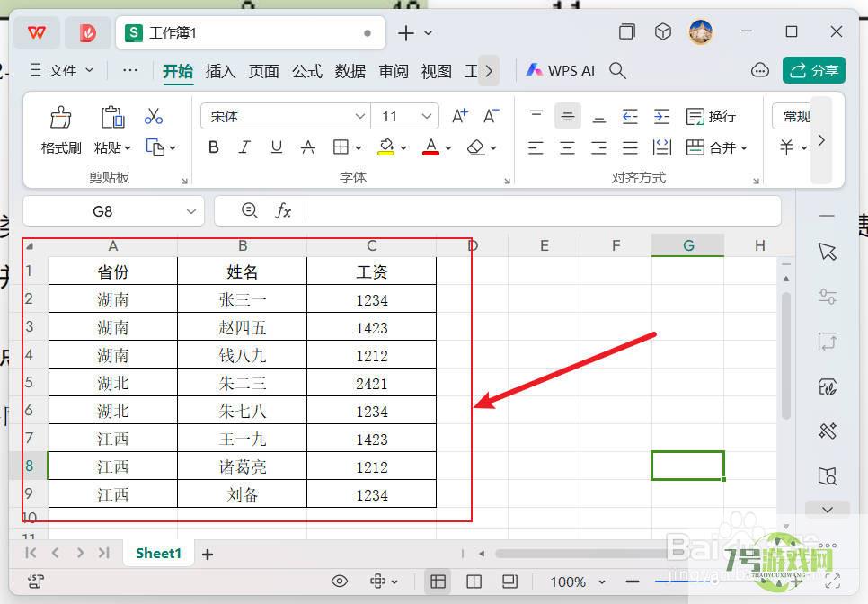Switch to the 公式 tab

[306, 71]
